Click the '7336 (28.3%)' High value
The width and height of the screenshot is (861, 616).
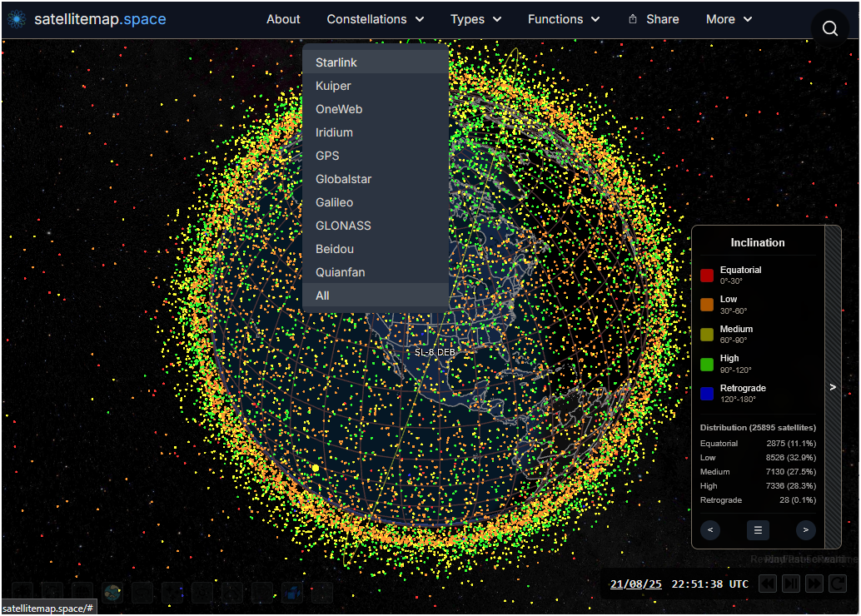(x=791, y=486)
